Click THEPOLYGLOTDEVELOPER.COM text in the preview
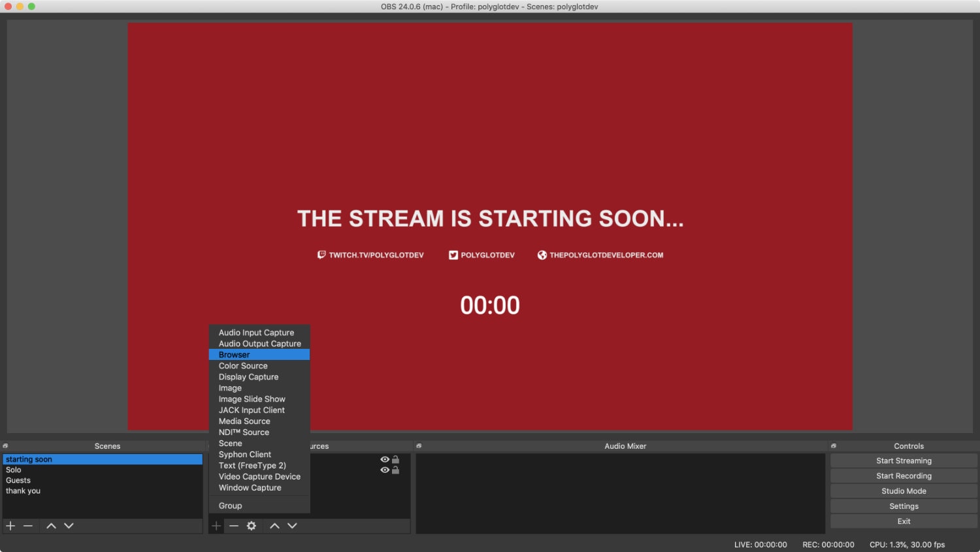This screenshot has height=552, width=980. click(606, 255)
